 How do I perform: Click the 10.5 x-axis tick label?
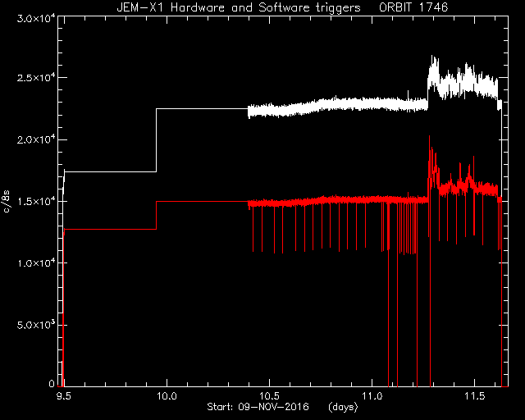269,396
